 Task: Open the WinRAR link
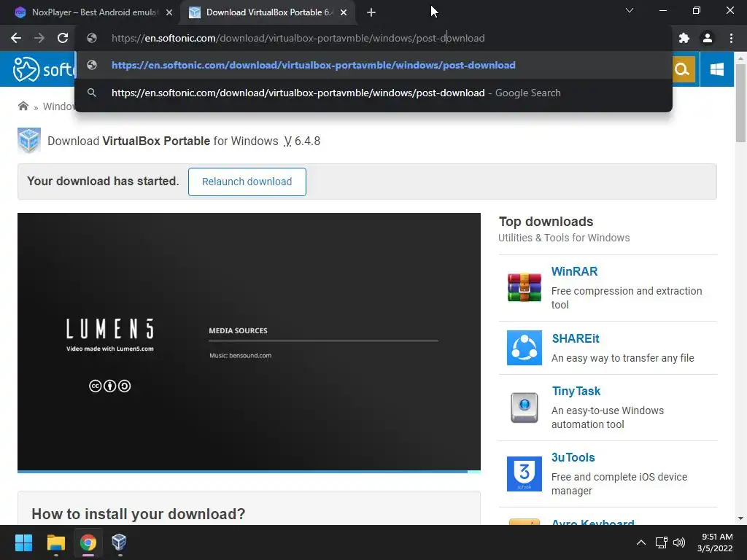574,271
